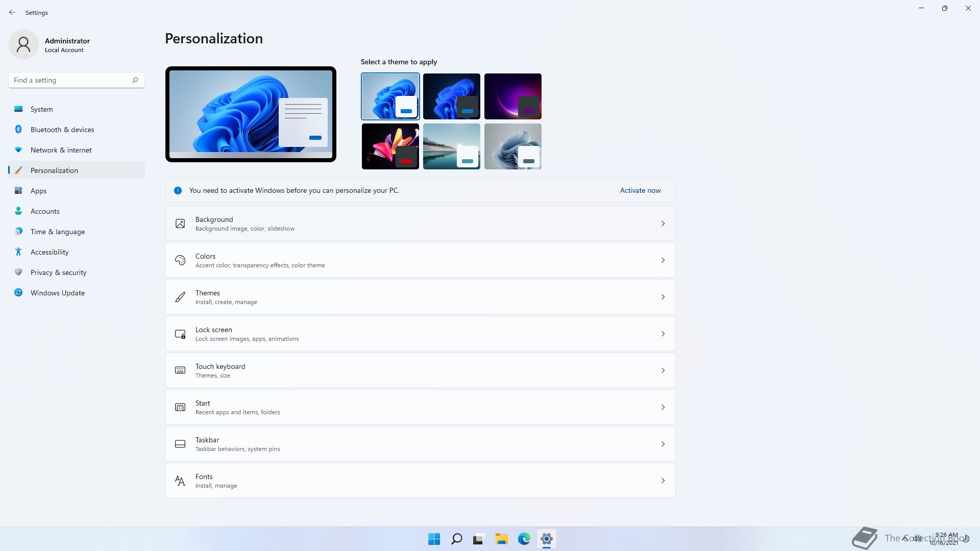Click the back arrow in Settings title bar
This screenshot has width=980, height=551.
(12, 12)
